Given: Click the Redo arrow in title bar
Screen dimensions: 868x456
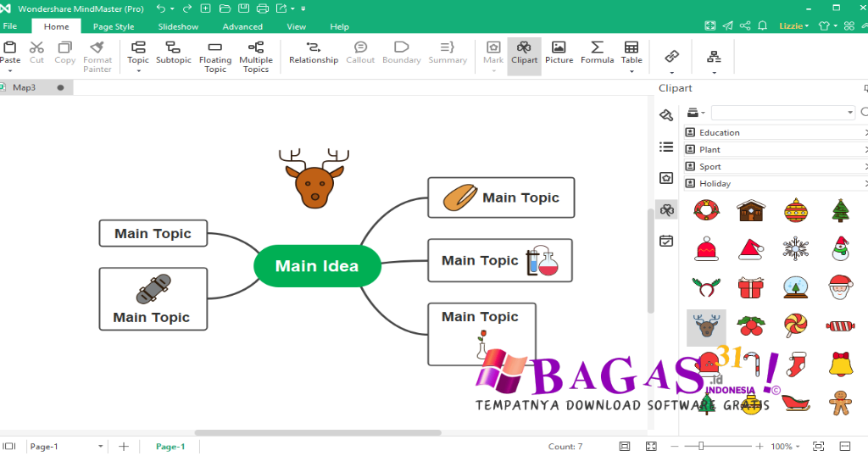Looking at the screenshot, I should 187,8.
